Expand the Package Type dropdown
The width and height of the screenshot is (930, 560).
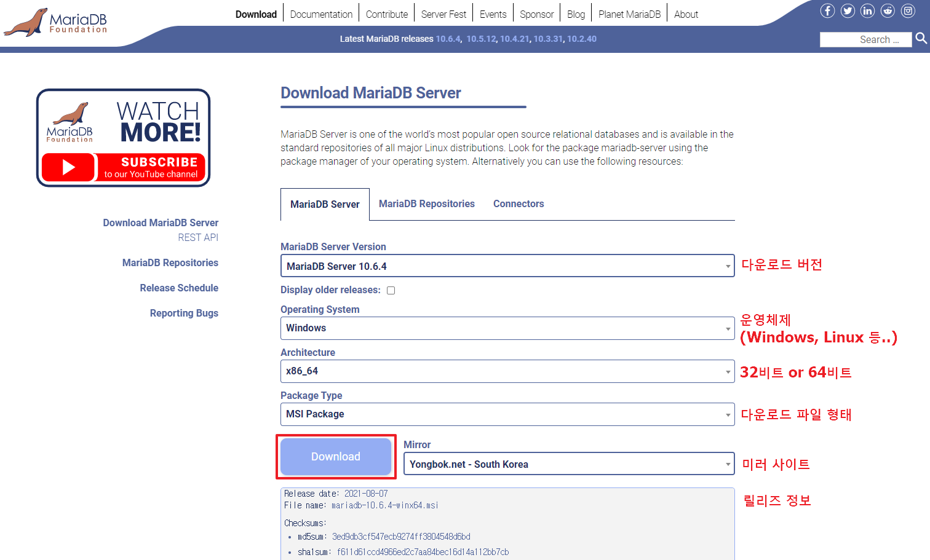[507, 414]
